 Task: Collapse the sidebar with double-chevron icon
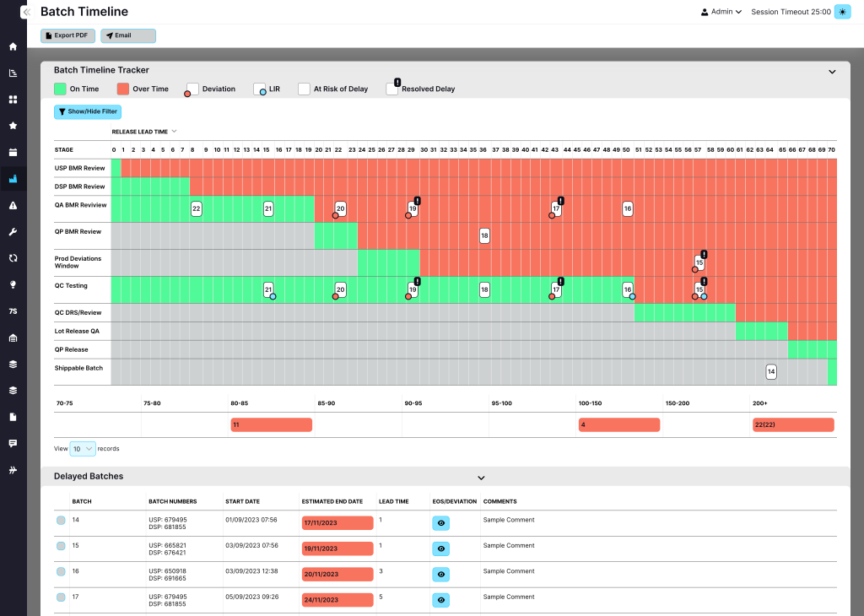click(26, 12)
